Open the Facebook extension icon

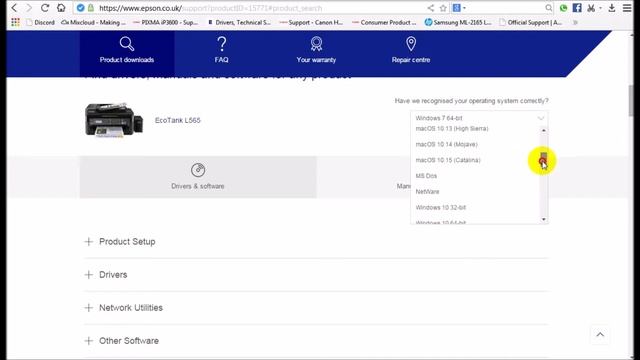pos(577,8)
